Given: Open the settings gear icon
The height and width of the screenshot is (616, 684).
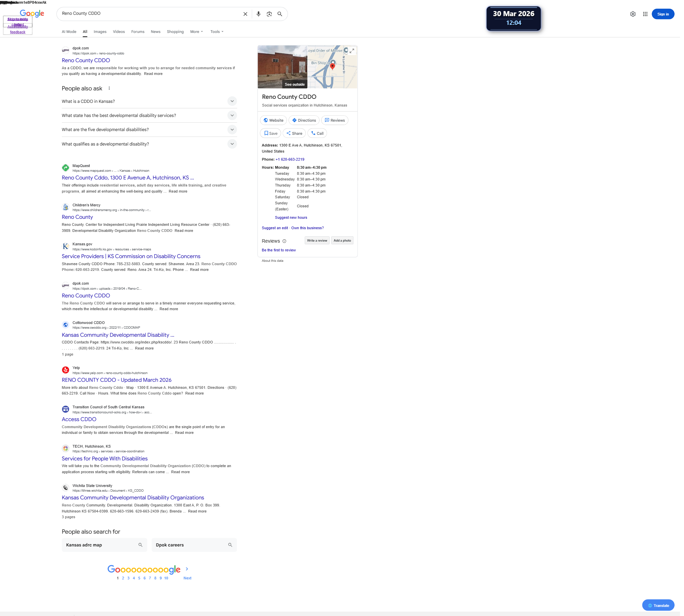Looking at the screenshot, I should 633,14.
